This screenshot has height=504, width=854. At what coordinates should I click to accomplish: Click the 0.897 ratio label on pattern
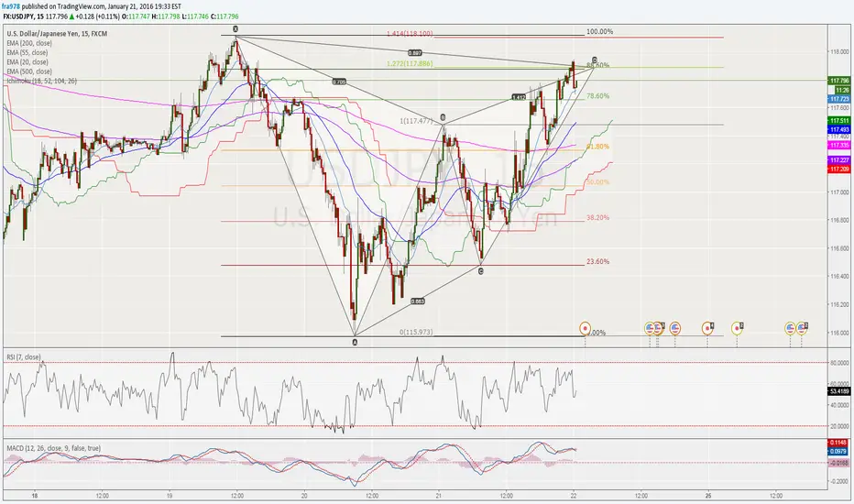coord(414,53)
